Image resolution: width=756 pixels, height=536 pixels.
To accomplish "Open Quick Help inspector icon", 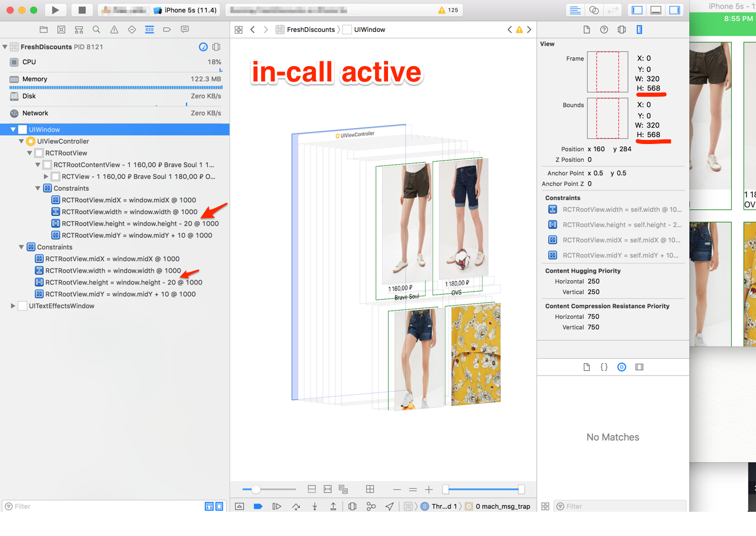I will tap(604, 30).
